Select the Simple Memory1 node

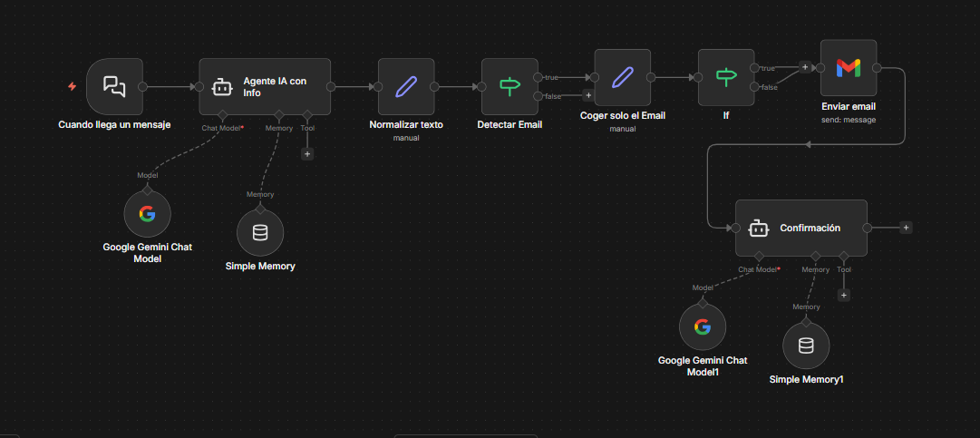click(806, 346)
